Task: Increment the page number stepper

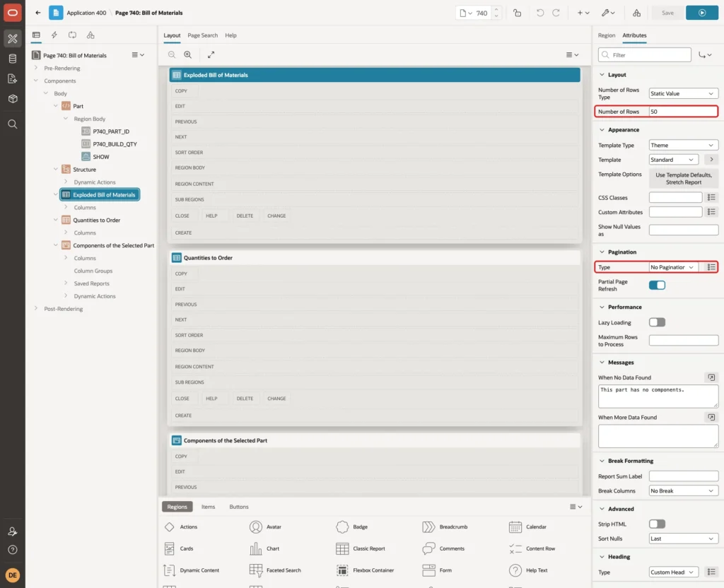Action: pyautogui.click(x=496, y=10)
